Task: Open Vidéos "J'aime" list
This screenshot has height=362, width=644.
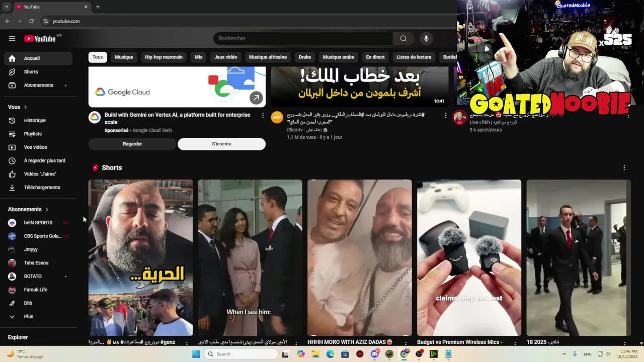Action: tap(38, 174)
